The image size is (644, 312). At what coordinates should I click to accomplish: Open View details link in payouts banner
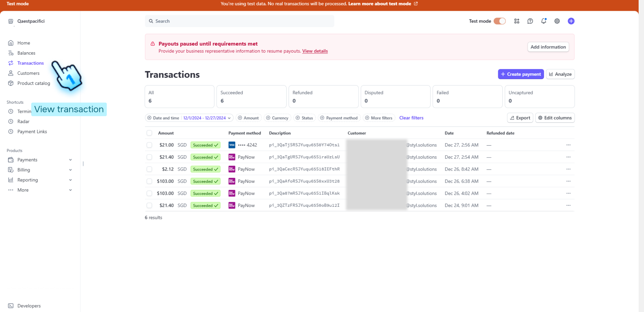click(315, 51)
